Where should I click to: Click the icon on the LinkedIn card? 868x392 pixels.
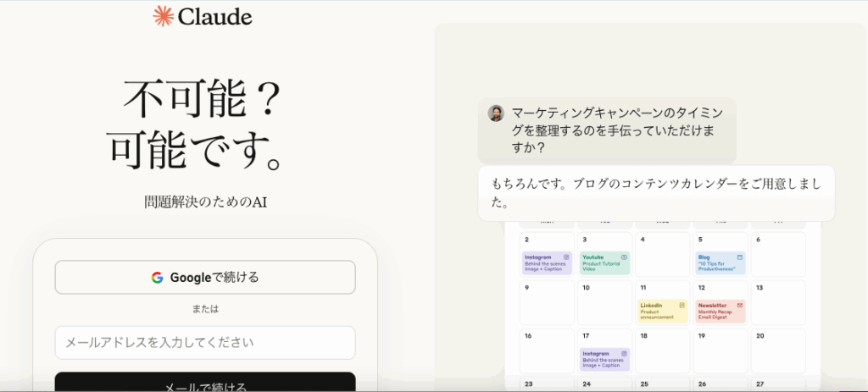pyautogui.click(x=682, y=305)
